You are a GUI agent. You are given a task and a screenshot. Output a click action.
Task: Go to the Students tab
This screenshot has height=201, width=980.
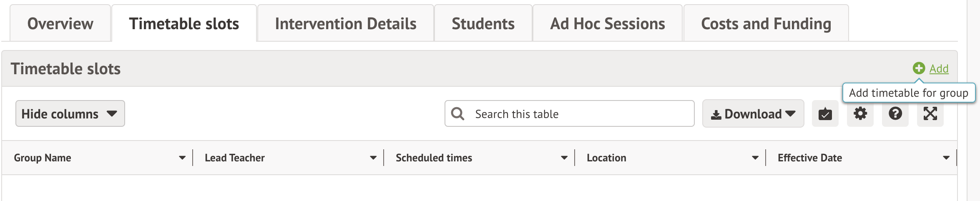(x=483, y=24)
